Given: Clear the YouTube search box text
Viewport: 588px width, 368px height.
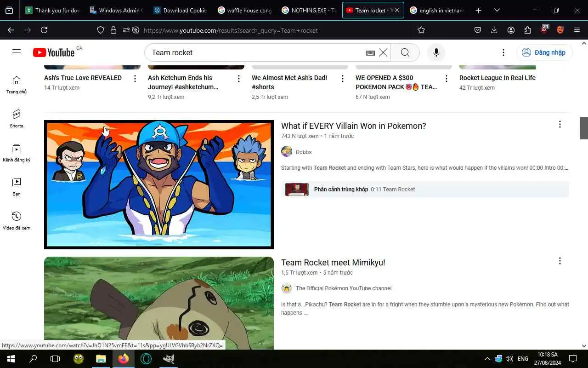Looking at the screenshot, I should pos(383,52).
